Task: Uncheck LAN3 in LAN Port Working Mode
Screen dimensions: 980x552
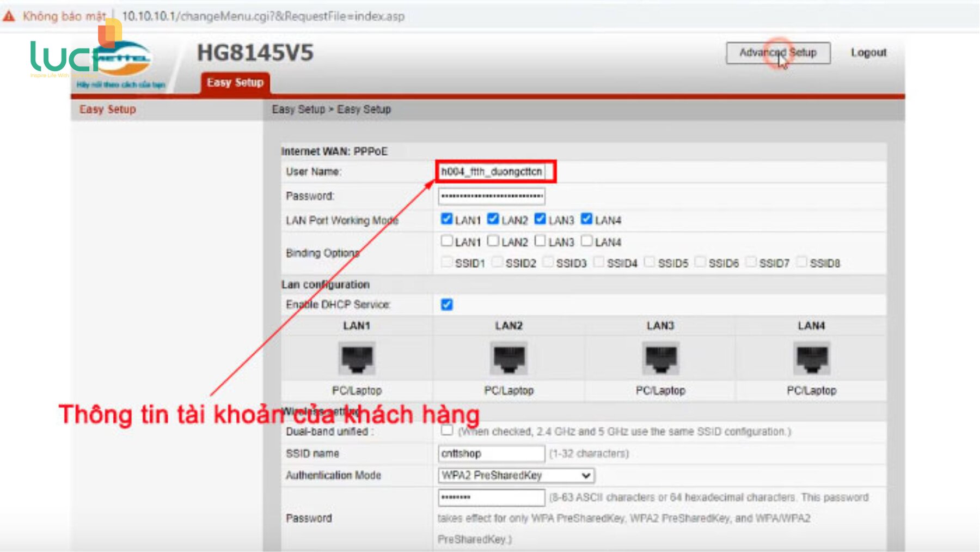Action: 540,219
